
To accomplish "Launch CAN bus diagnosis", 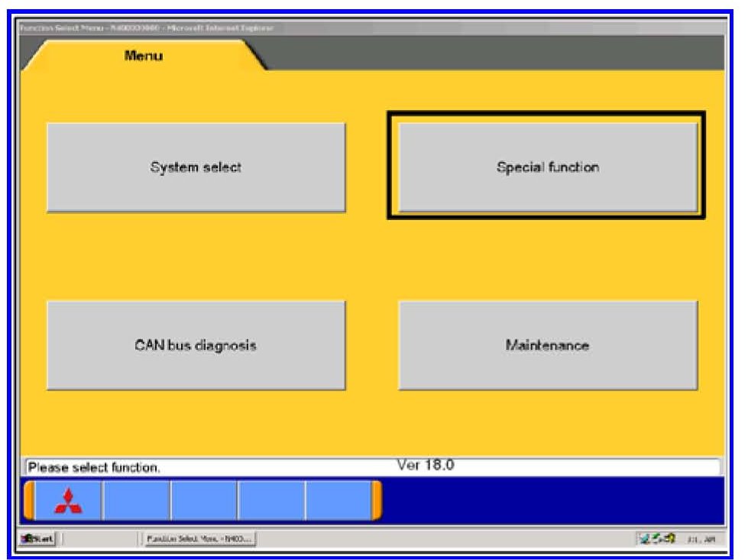I will 196,345.
